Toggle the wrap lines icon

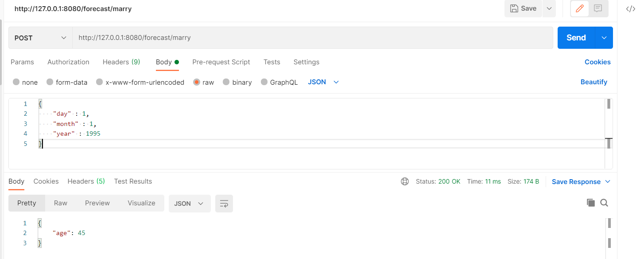click(224, 204)
